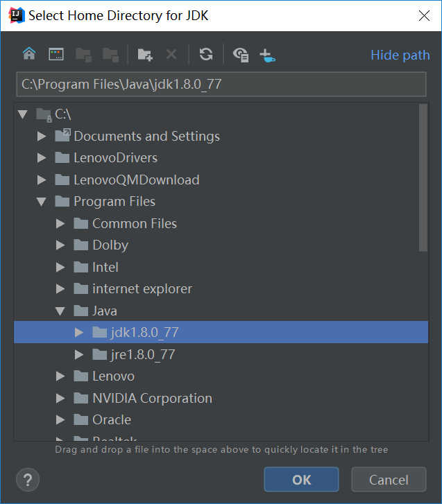442x504 pixels.
Task: Collapse the Java folder
Action: (60, 311)
